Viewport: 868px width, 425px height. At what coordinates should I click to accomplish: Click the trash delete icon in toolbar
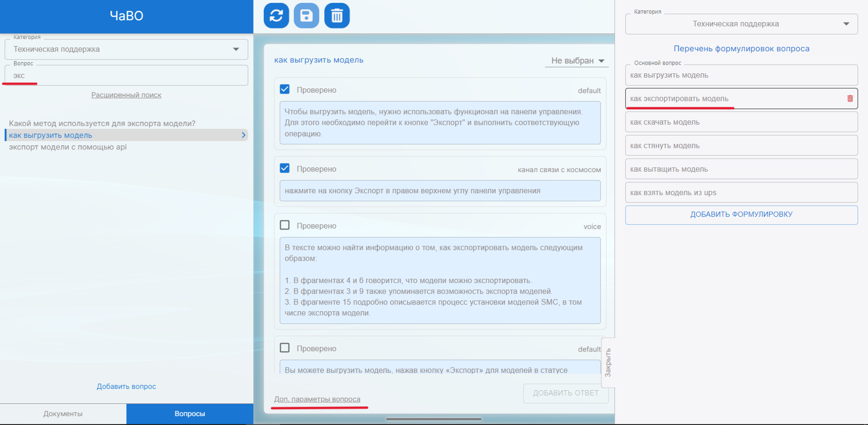[x=337, y=16]
